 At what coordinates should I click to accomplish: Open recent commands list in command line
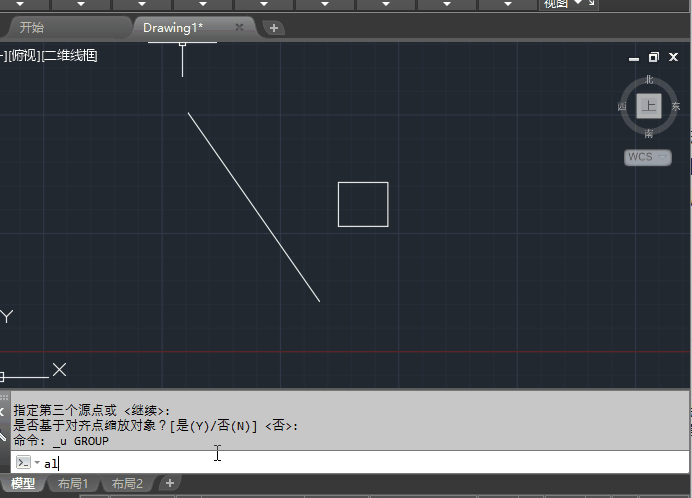pos(37,463)
